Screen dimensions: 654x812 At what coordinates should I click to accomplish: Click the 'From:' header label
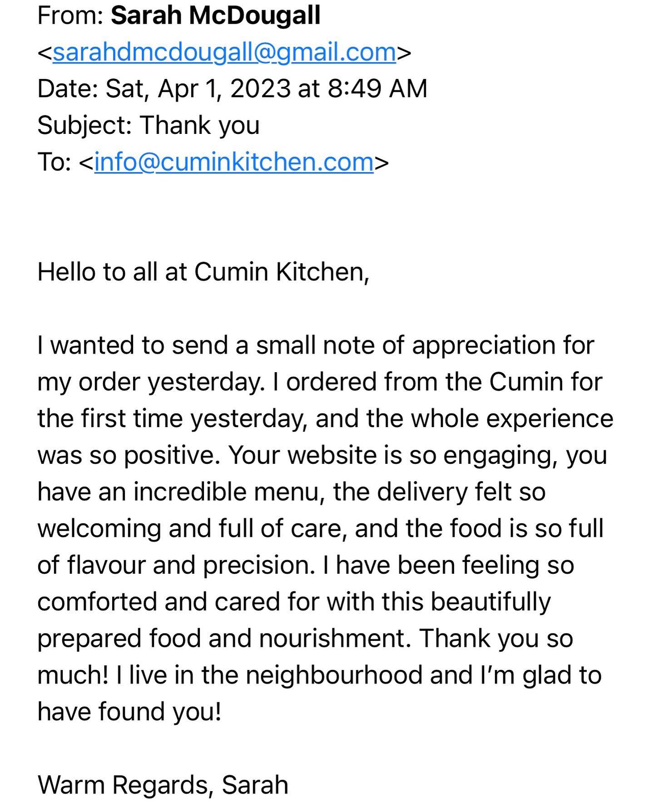[71, 15]
